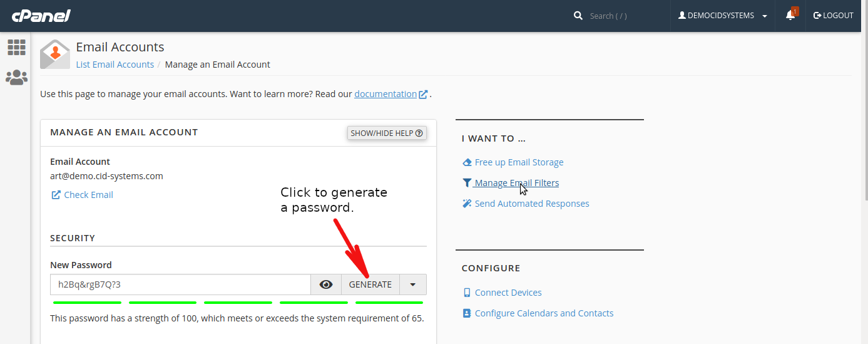Toggle the Show/Hide Help button
The height and width of the screenshot is (344, 868).
tap(387, 133)
